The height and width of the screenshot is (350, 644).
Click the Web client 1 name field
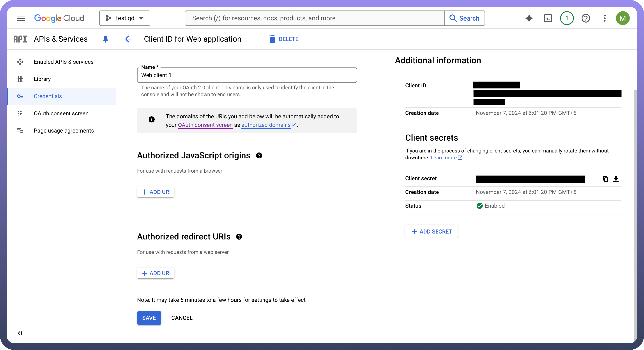247,75
